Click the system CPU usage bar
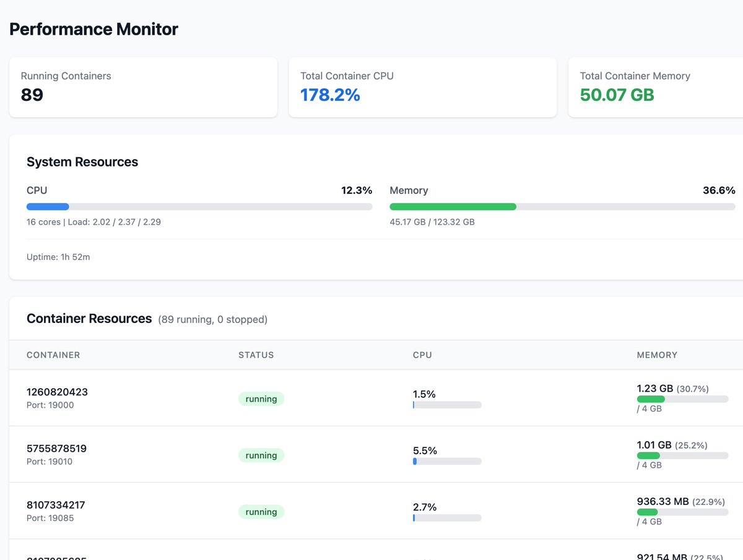The width and height of the screenshot is (743, 560). pos(199,207)
